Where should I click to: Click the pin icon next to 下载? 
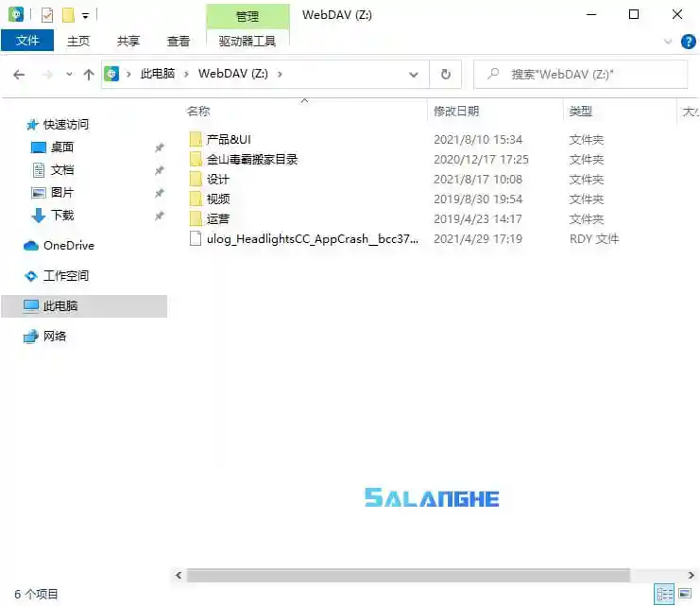point(159,216)
